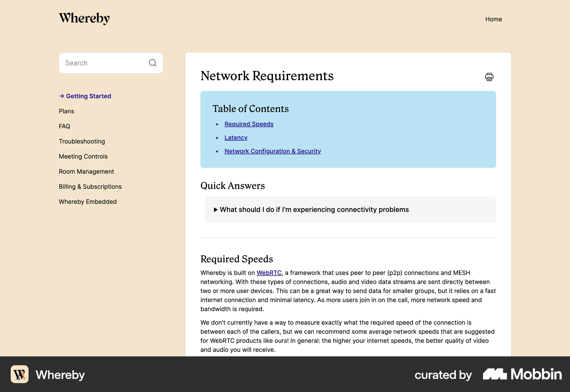
Task: Switch to the Troubleshooting section
Action: click(x=82, y=141)
